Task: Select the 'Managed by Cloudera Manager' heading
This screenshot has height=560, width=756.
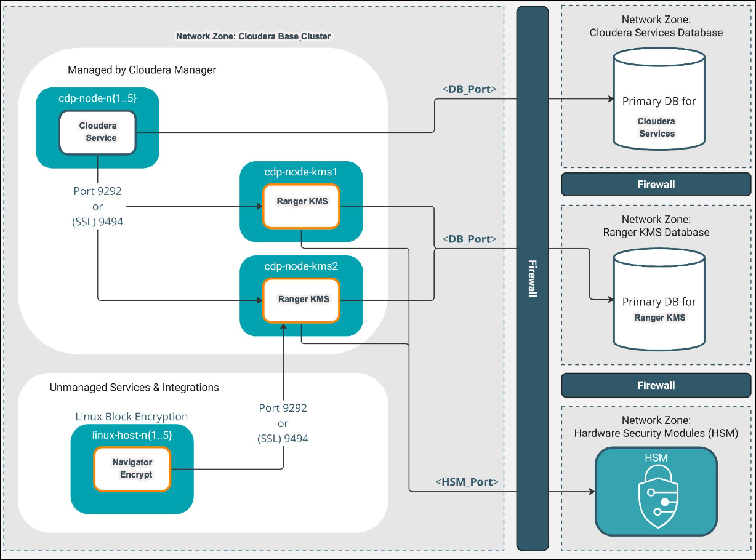Action: [142, 70]
